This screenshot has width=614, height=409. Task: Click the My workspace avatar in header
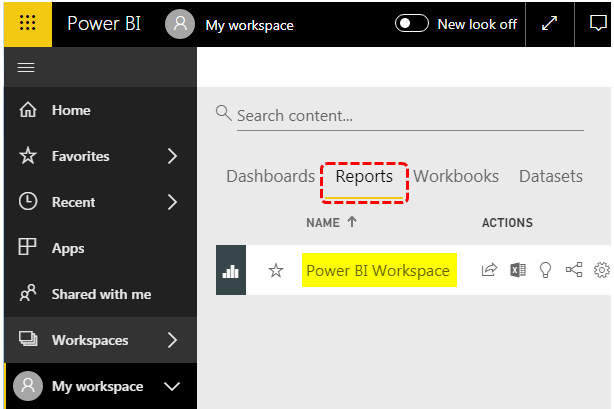(x=180, y=24)
